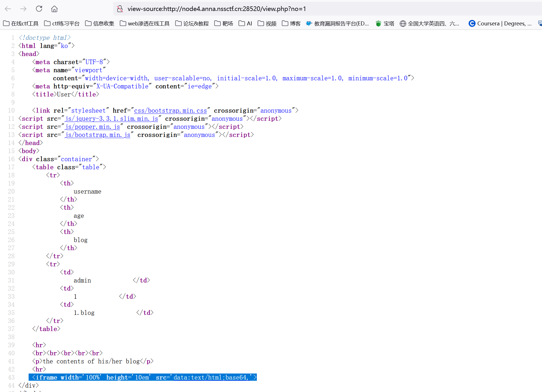The height and width of the screenshot is (392, 542).
Task: Open the 全国大学英语四、六 bookmark
Action: tap(430, 23)
